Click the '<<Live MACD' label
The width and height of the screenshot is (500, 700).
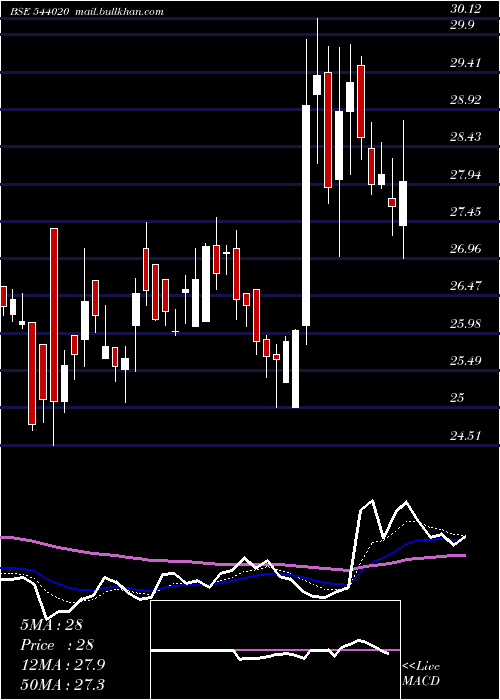[421, 674]
